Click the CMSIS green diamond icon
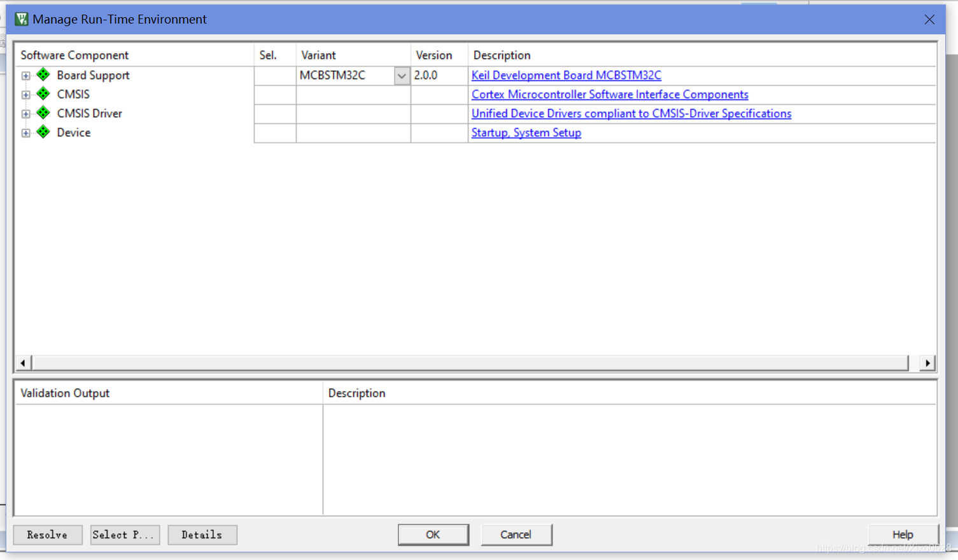Image resolution: width=958 pixels, height=560 pixels. [43, 94]
